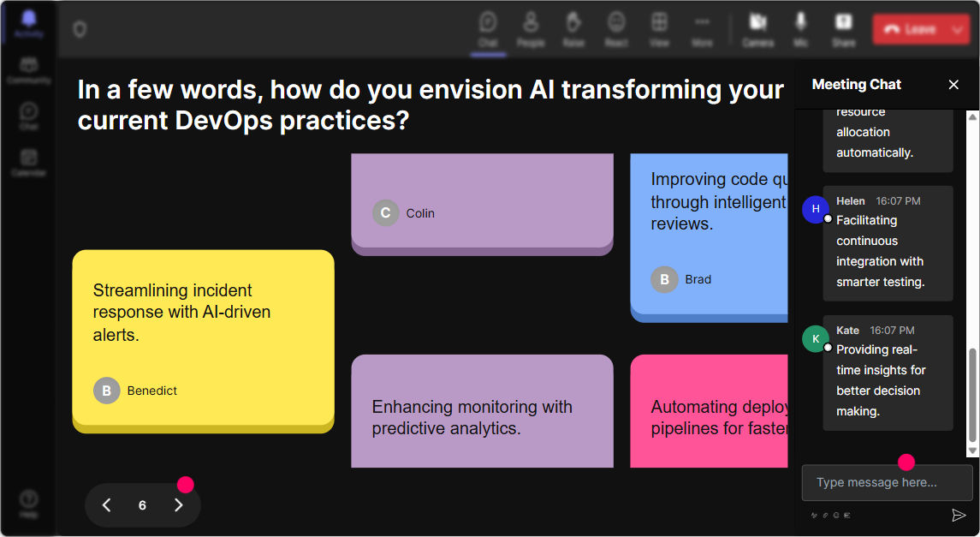Leave the meeting
The height and width of the screenshot is (537, 980).
tap(910, 29)
